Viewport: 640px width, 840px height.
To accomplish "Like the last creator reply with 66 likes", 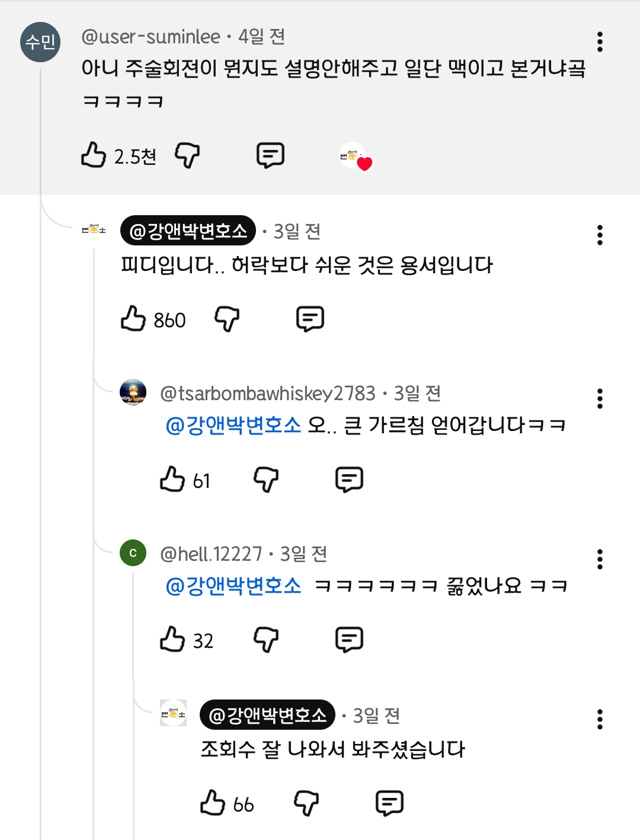I will tap(213, 803).
